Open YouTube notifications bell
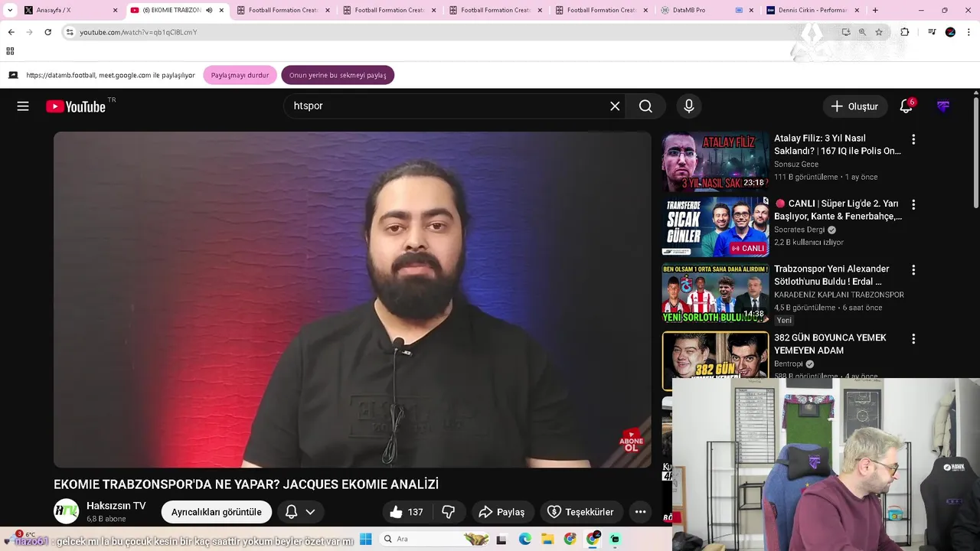The image size is (980, 551). tap(906, 106)
